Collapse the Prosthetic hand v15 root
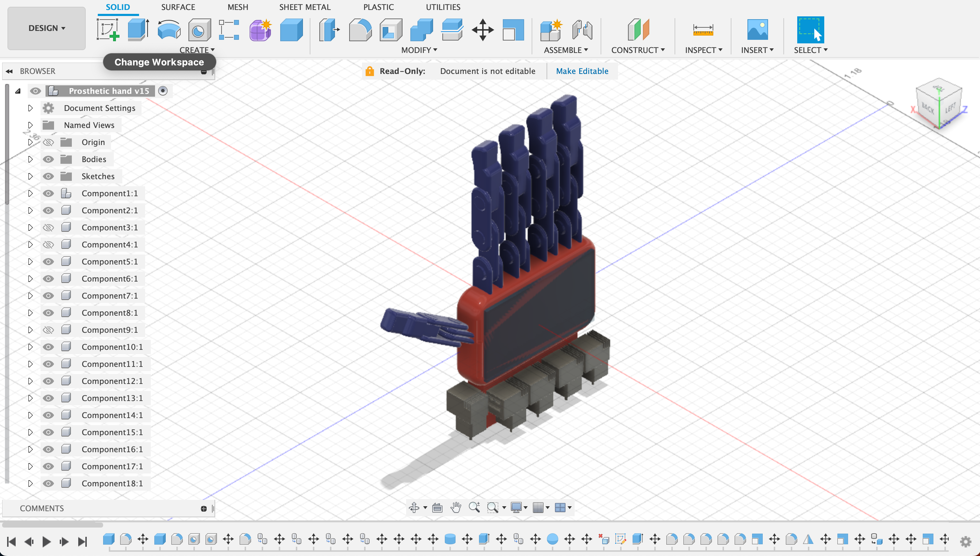The height and width of the screenshot is (556, 980). (x=17, y=91)
